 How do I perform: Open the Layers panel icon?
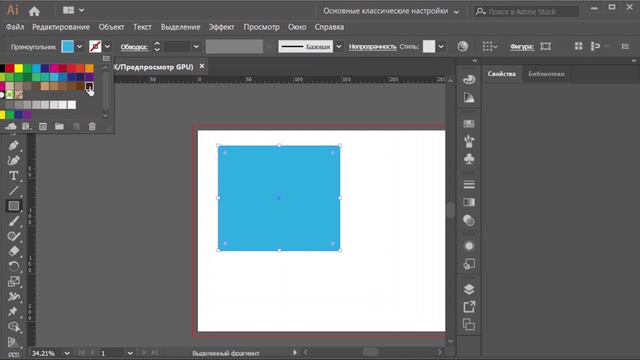tap(469, 289)
